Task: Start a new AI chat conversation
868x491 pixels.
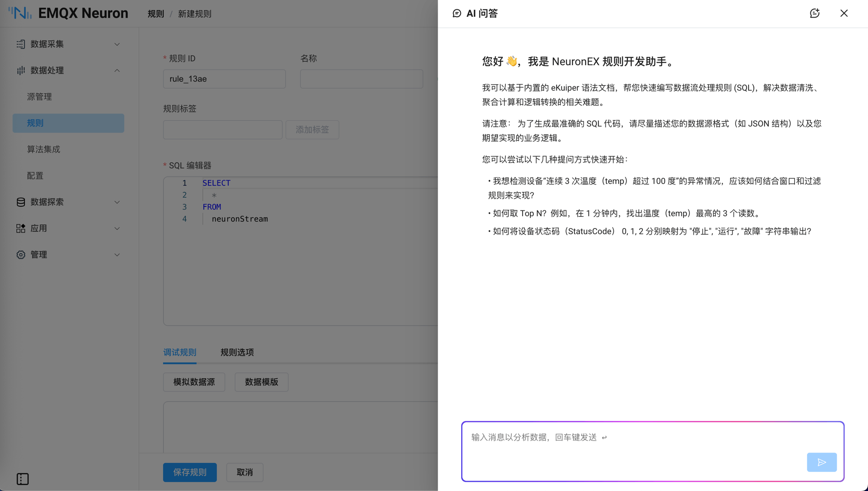Action: point(815,13)
